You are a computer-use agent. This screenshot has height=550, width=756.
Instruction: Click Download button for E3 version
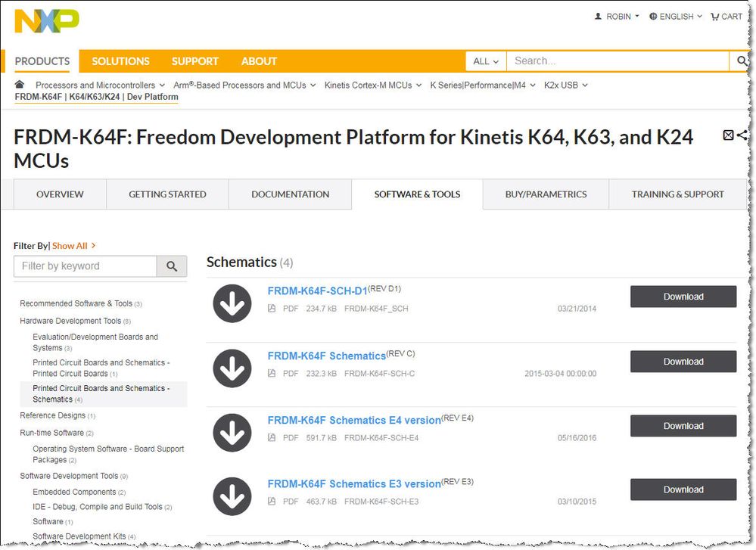click(x=683, y=489)
